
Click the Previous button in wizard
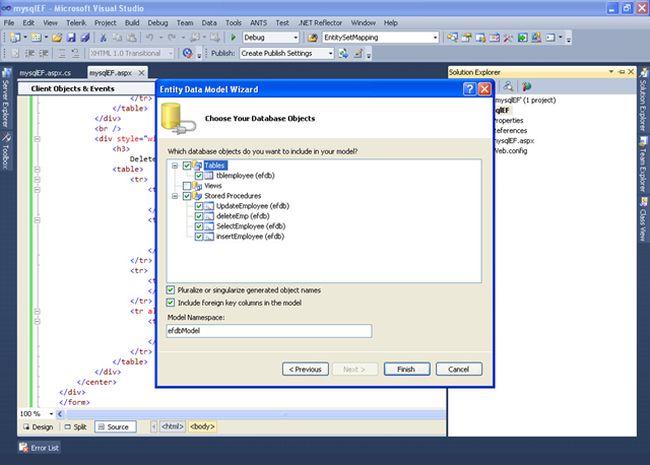[306, 368]
